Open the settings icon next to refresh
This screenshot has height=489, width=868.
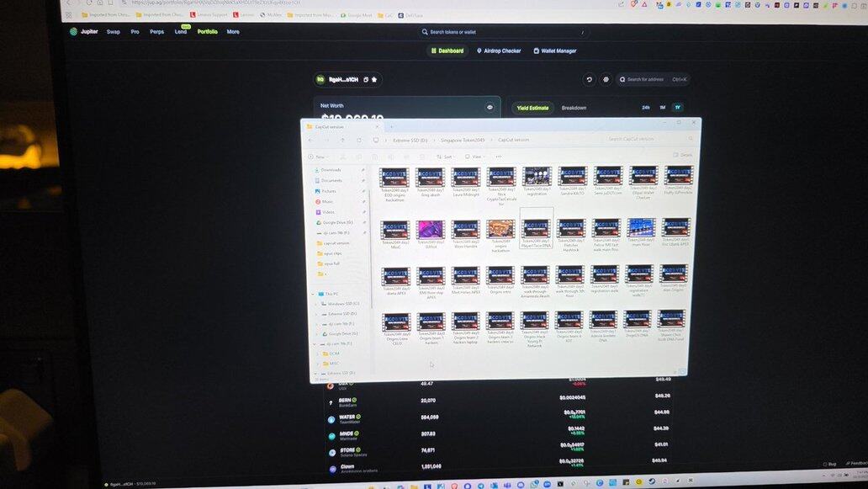pyautogui.click(x=606, y=80)
